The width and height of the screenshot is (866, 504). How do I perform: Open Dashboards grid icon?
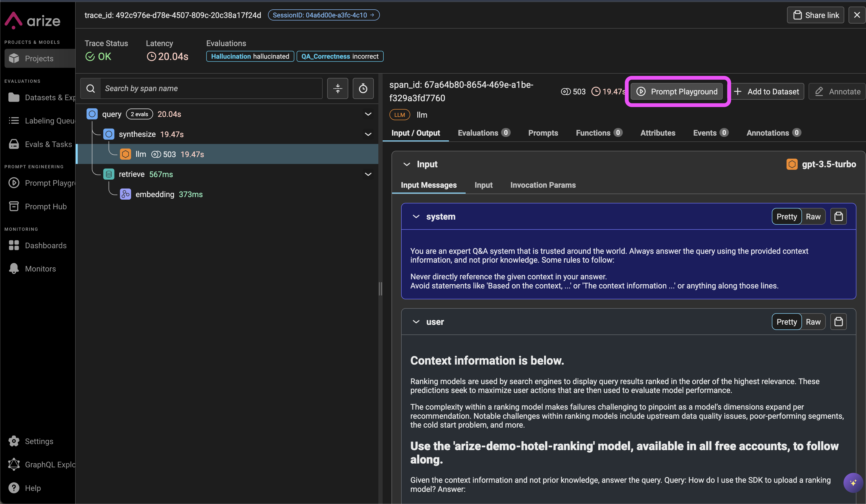click(14, 245)
